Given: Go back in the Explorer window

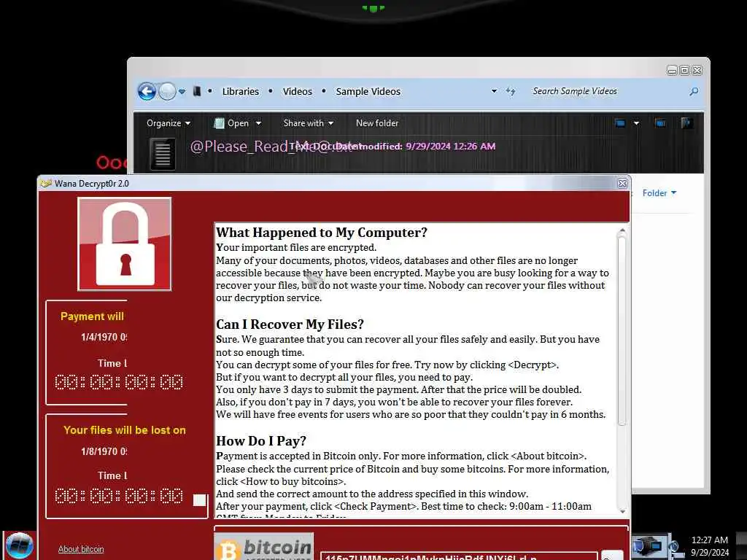Looking at the screenshot, I should 147,91.
